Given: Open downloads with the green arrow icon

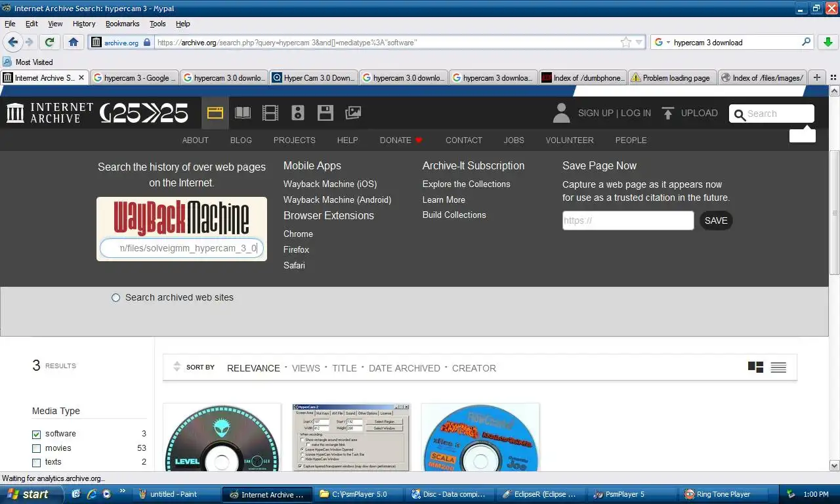Looking at the screenshot, I should (828, 42).
